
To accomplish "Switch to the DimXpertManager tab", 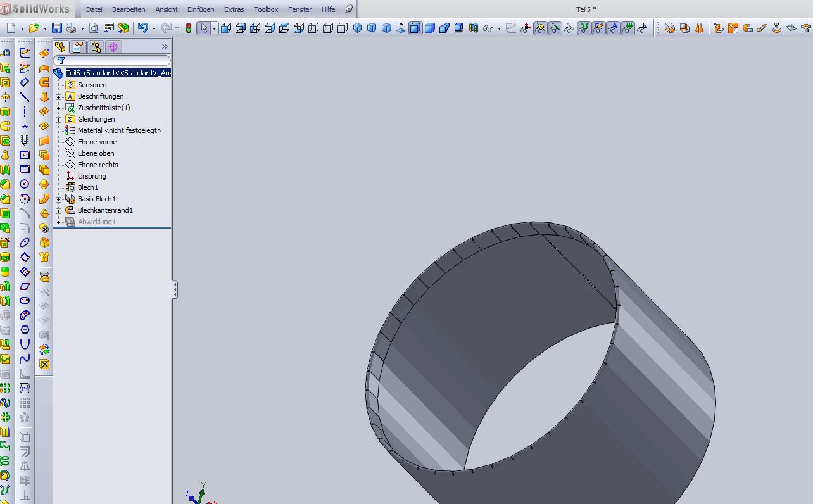I will (113, 47).
